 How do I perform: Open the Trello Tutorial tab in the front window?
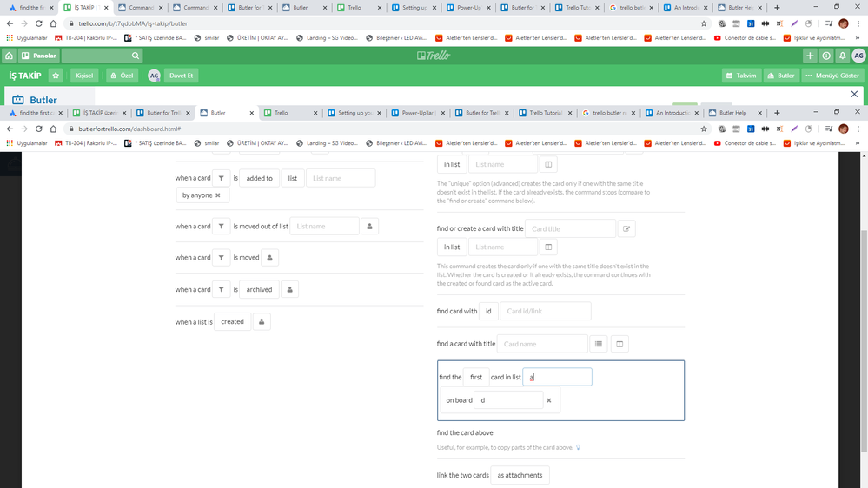point(545,113)
